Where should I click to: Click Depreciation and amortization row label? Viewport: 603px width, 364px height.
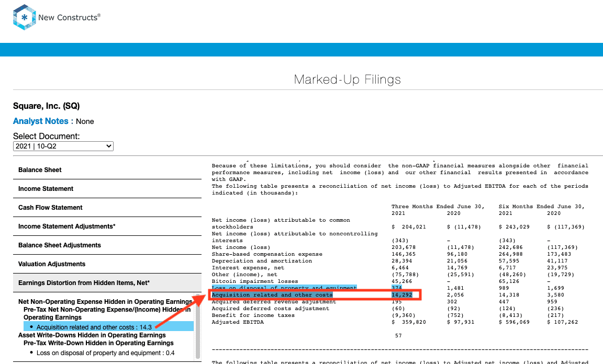[x=262, y=261]
